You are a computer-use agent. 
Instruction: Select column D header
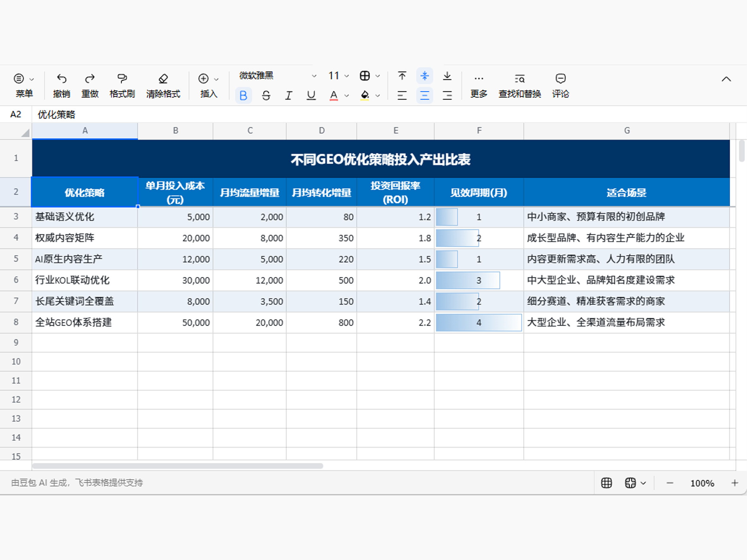[321, 131]
